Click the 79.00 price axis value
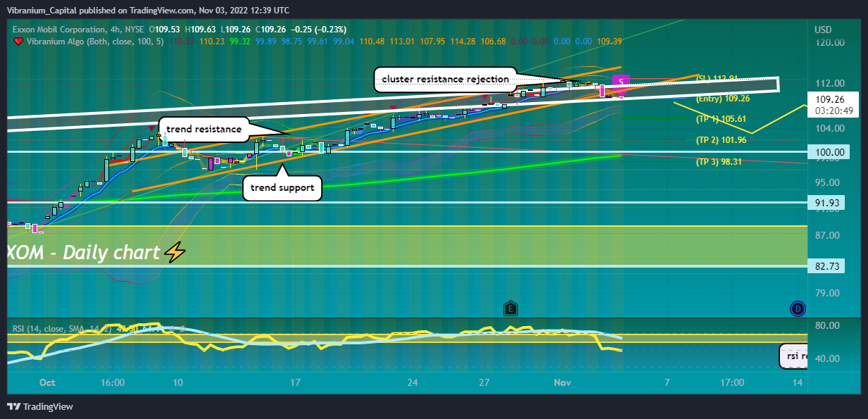 pyautogui.click(x=827, y=293)
